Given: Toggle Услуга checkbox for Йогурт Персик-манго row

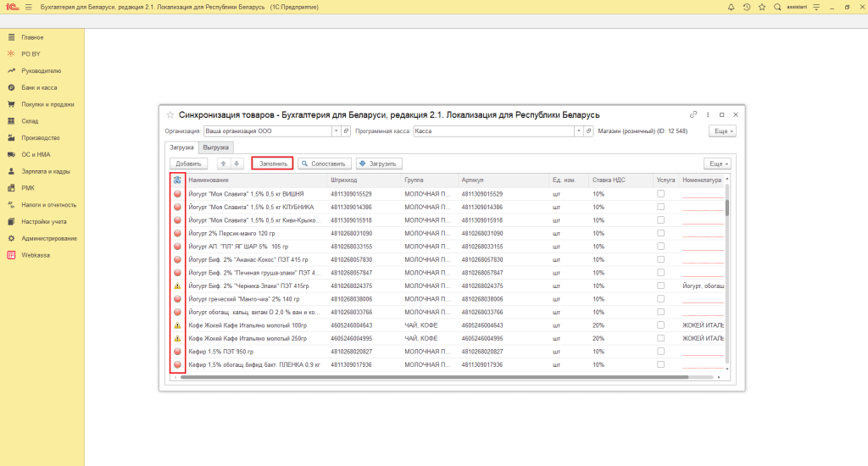Looking at the screenshot, I should 660,233.
